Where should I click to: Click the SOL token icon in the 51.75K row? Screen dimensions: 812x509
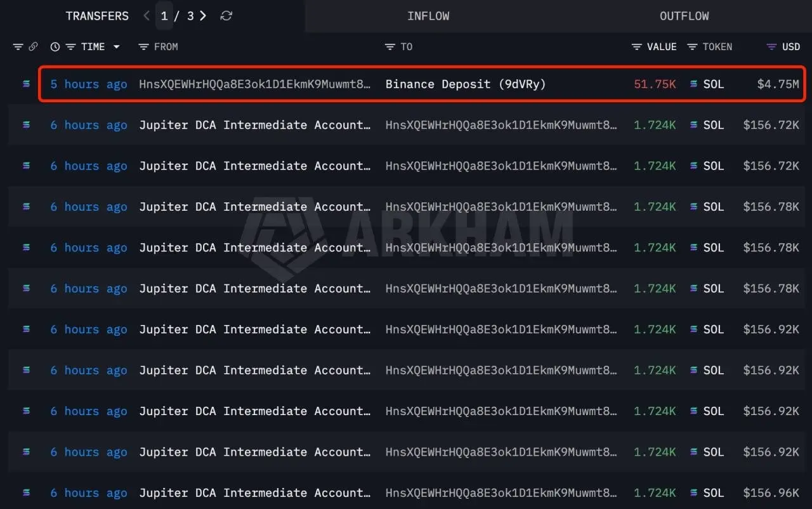tap(693, 84)
